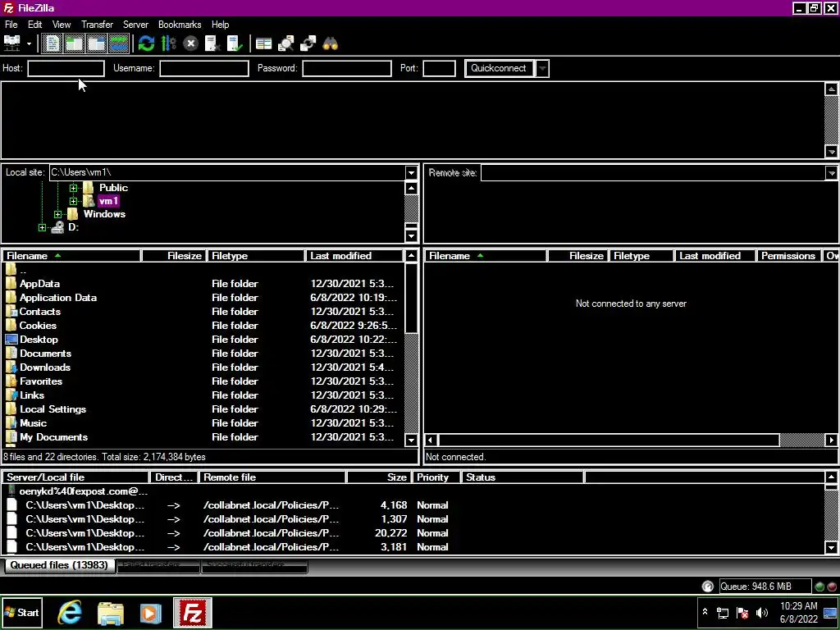Click the Password input field
Image resolution: width=840 pixels, height=630 pixels.
(347, 69)
